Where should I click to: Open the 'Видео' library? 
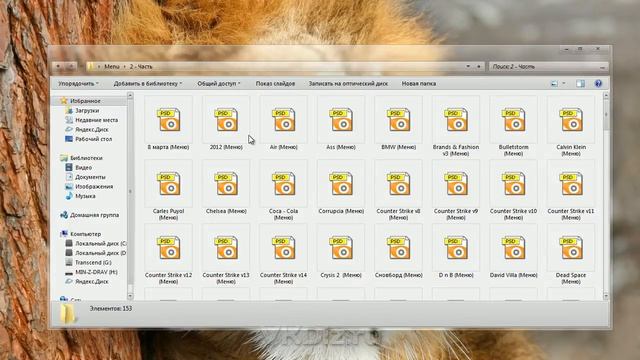pos(83,168)
